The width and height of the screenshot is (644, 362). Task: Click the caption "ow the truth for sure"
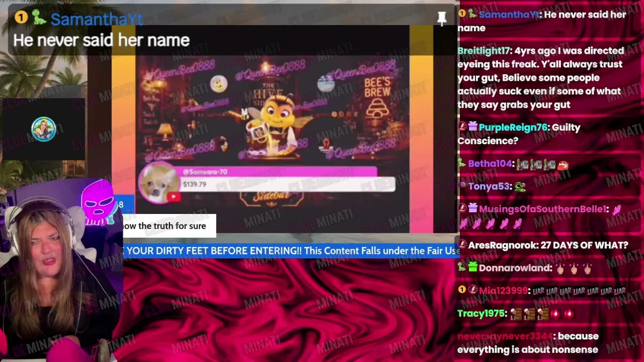point(165,226)
